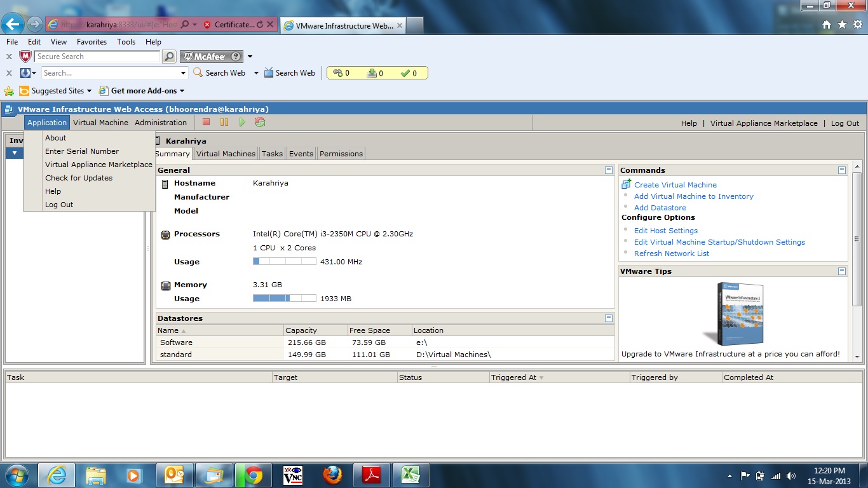Click the McAfee shield icon
Image resolution: width=868 pixels, height=488 pixels.
click(x=25, y=57)
